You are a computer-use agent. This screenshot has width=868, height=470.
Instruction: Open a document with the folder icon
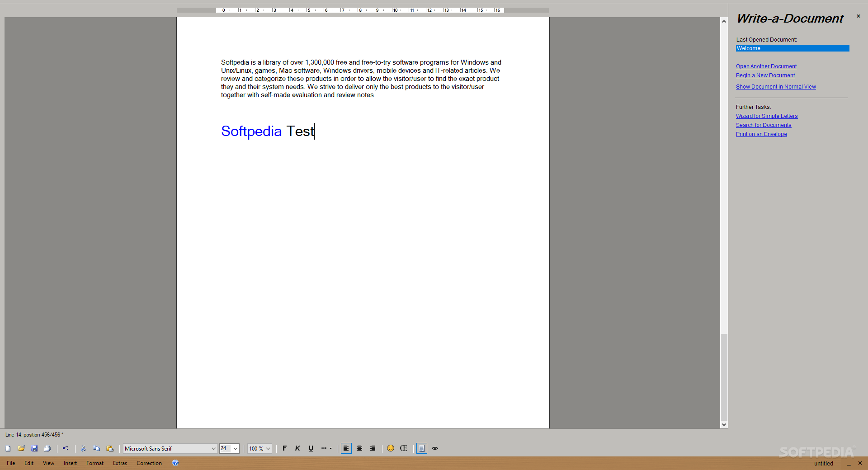pos(21,448)
